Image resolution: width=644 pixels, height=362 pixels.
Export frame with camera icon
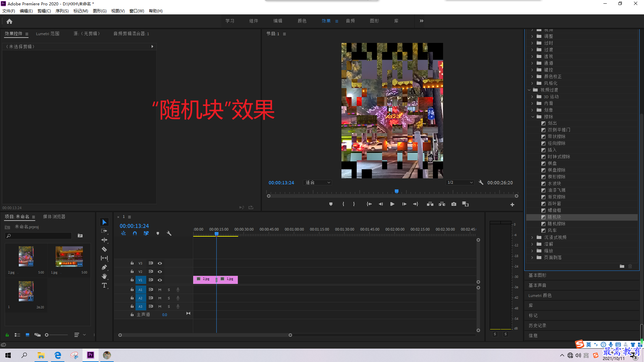[x=454, y=204]
